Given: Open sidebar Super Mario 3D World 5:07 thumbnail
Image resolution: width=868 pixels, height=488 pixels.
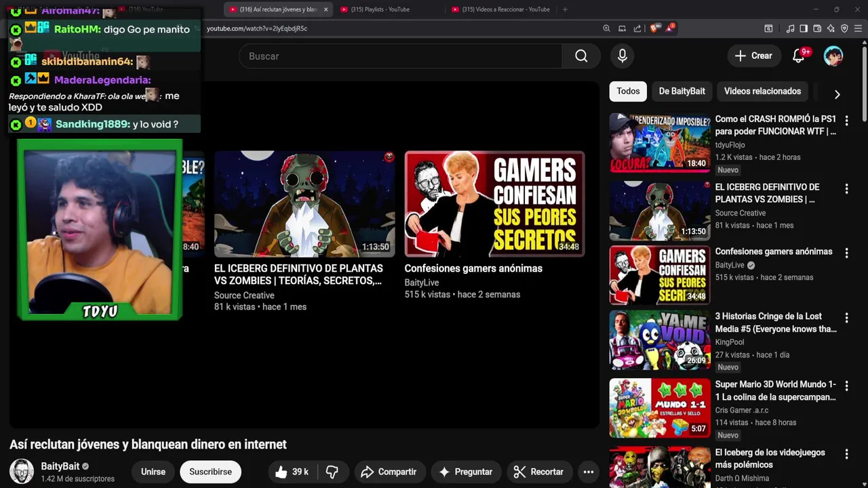Looking at the screenshot, I should click(659, 408).
